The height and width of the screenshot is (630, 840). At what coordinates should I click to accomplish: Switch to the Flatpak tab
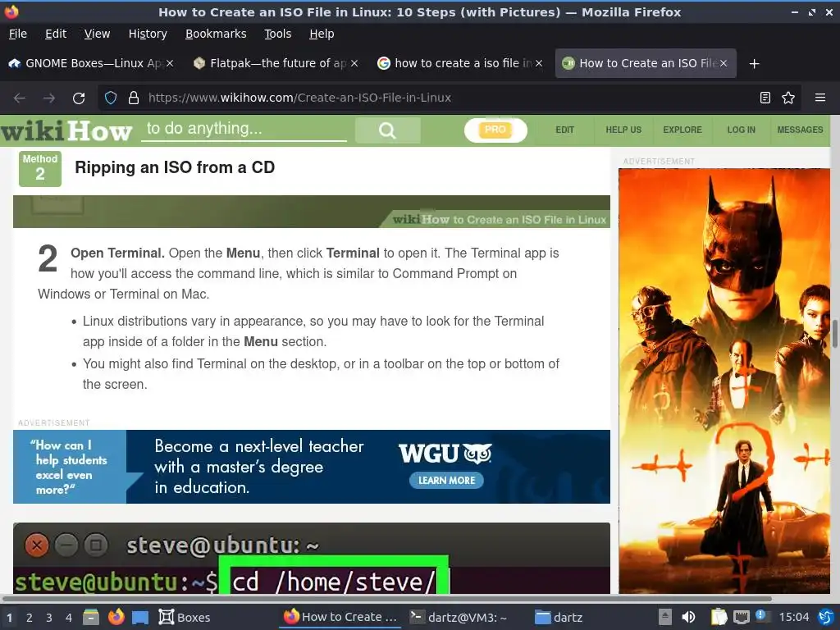(x=276, y=63)
